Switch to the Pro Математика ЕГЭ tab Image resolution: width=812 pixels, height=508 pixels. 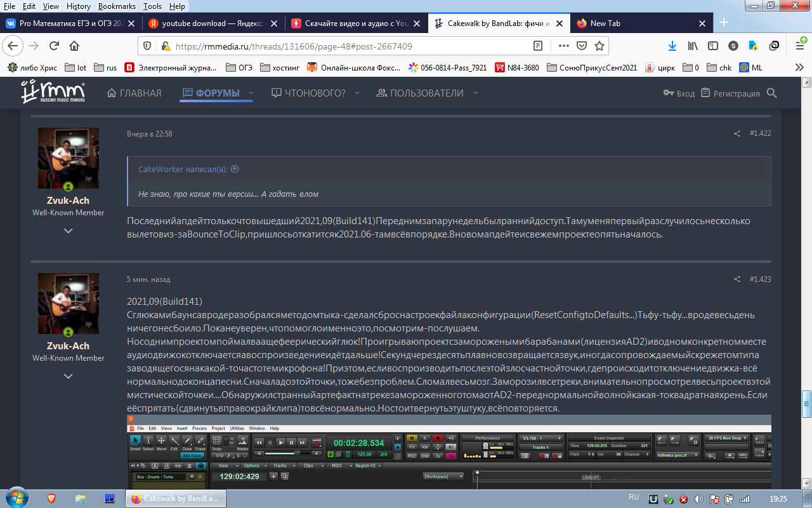pyautogui.click(x=70, y=23)
